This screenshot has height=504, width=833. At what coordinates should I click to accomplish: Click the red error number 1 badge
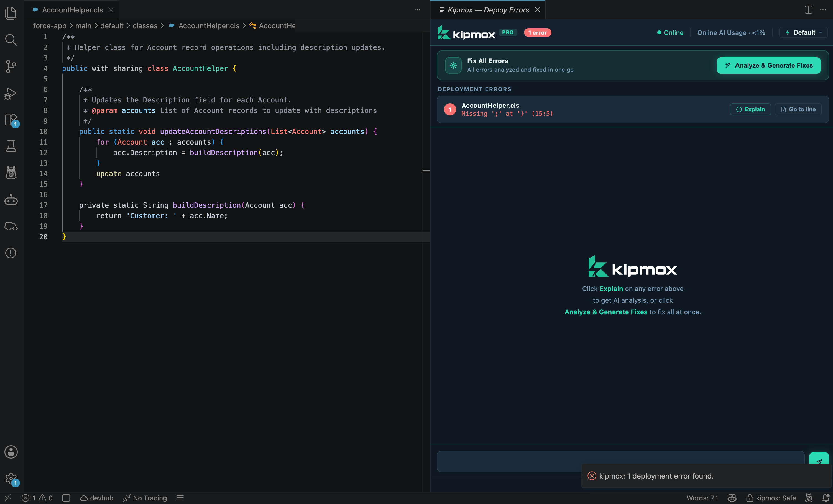point(450,109)
